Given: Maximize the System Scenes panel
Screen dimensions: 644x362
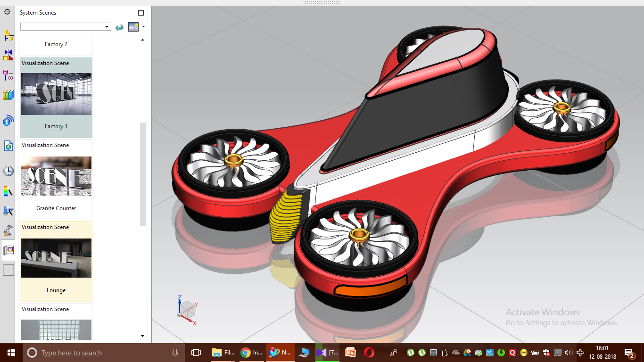Looking at the screenshot, I should (141, 13).
